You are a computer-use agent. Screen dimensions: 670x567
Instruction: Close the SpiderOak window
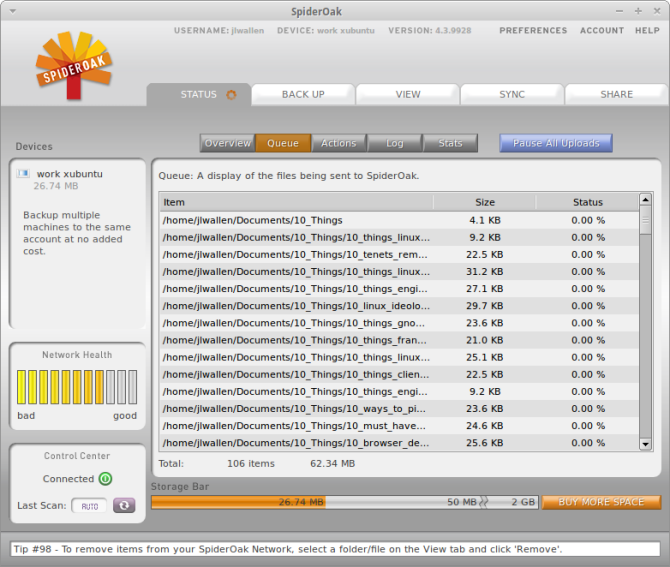click(657, 12)
